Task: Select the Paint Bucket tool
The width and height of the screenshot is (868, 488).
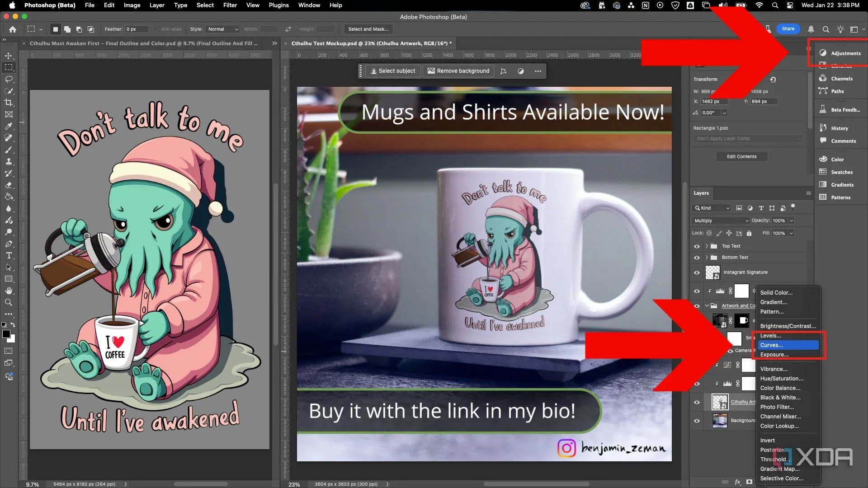Action: [x=9, y=197]
